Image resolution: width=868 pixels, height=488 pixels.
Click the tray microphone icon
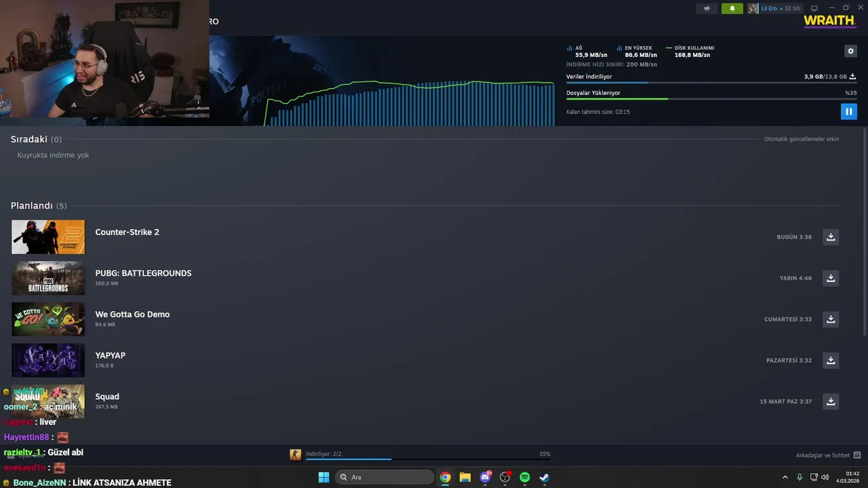[800, 477]
